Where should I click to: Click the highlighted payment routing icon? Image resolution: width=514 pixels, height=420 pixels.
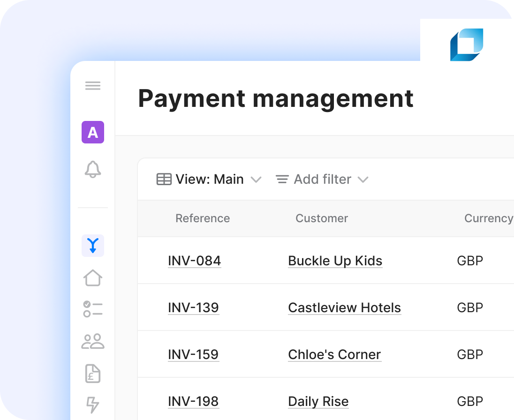(x=92, y=246)
